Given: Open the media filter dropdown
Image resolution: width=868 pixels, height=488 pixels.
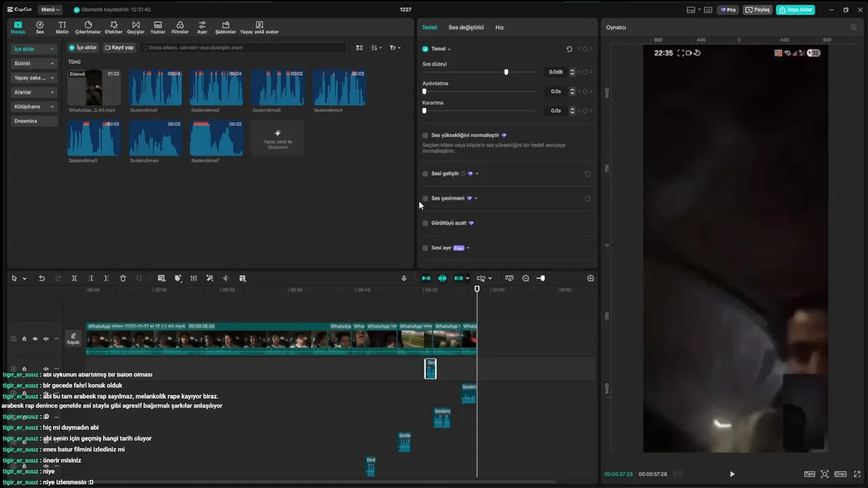Looking at the screenshot, I should [x=395, y=47].
